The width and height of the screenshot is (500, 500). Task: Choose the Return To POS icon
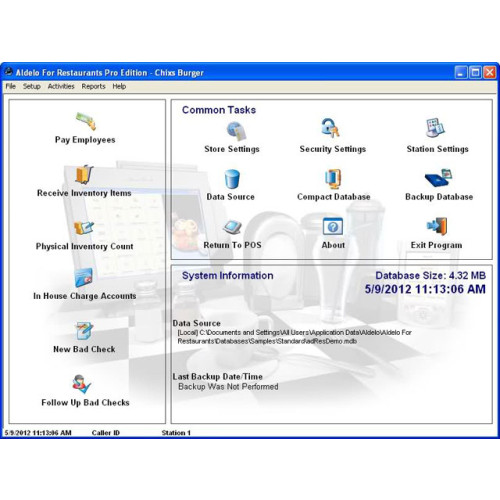coord(232,228)
